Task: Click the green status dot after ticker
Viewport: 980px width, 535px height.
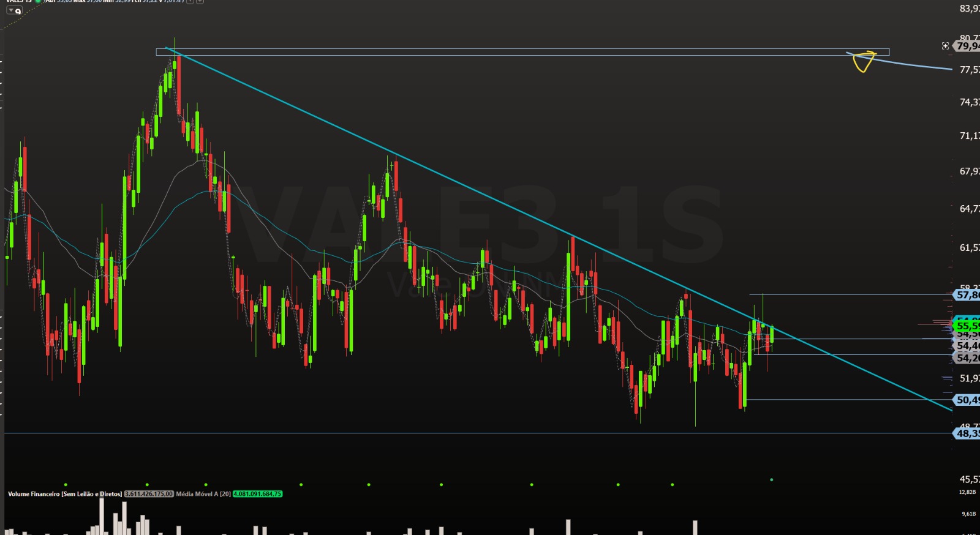Action: point(38,1)
